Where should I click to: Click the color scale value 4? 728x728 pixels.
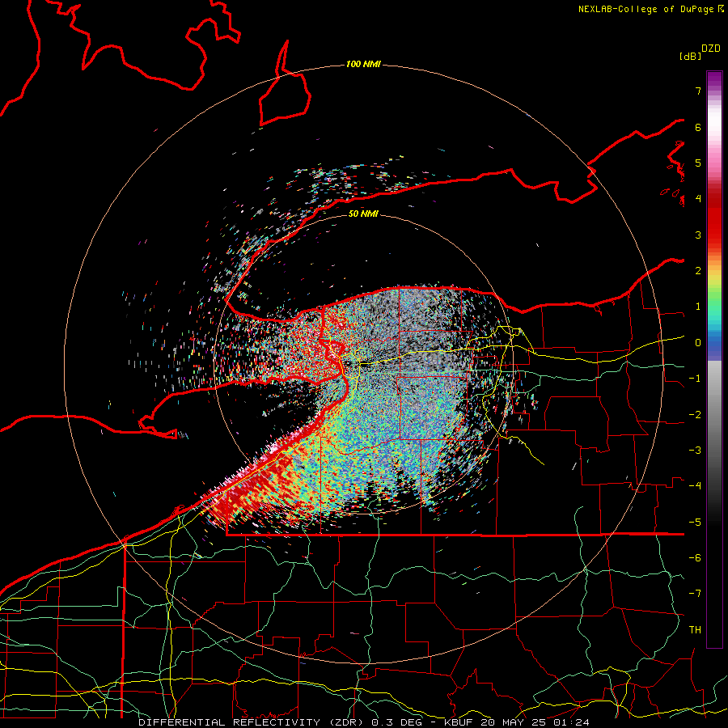pos(698,198)
